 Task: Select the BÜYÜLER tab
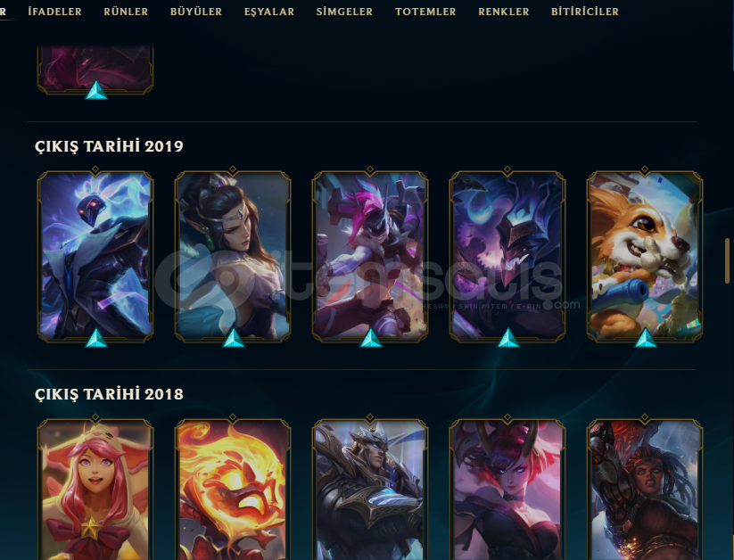196,12
